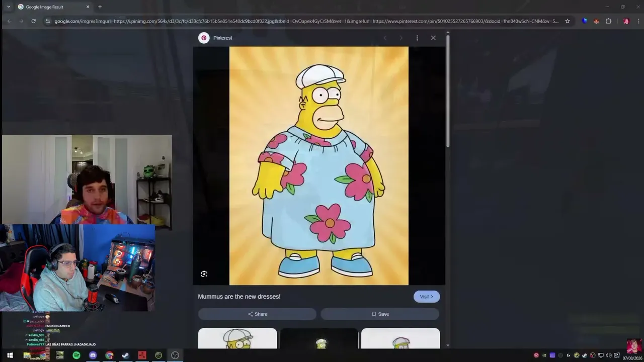Open the Pinterest source link
The image size is (644, 362).
[x=223, y=38]
